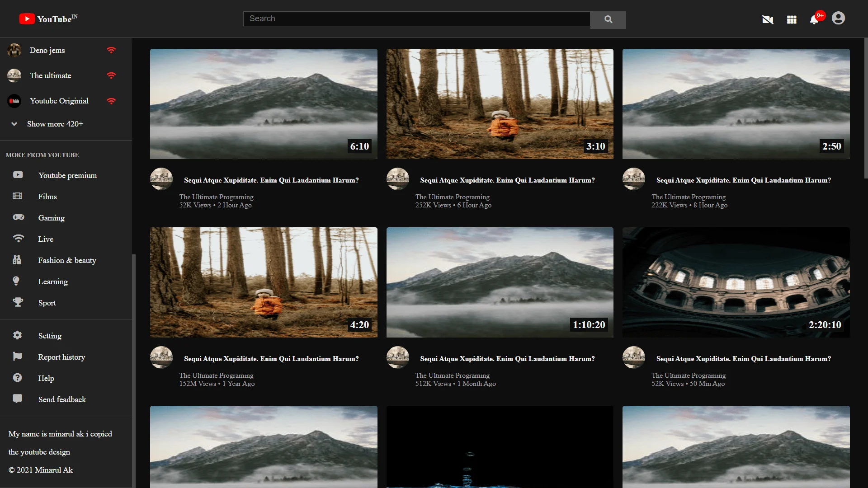Click live signal icon beside The ultimate
Screen dimensions: 868x488
111,75
